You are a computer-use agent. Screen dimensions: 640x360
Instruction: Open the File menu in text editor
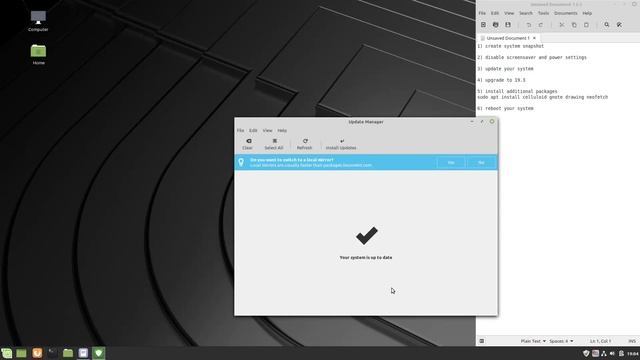[x=482, y=13]
